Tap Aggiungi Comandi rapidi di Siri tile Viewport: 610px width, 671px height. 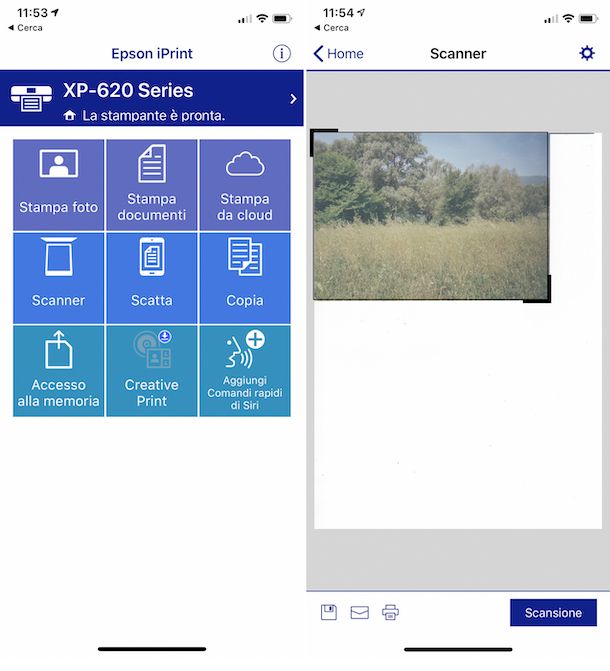point(245,371)
